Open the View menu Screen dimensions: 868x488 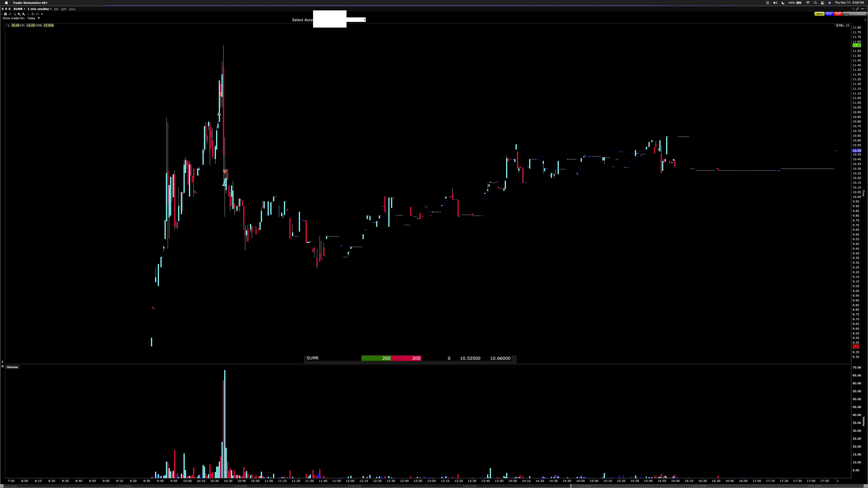coord(72,9)
